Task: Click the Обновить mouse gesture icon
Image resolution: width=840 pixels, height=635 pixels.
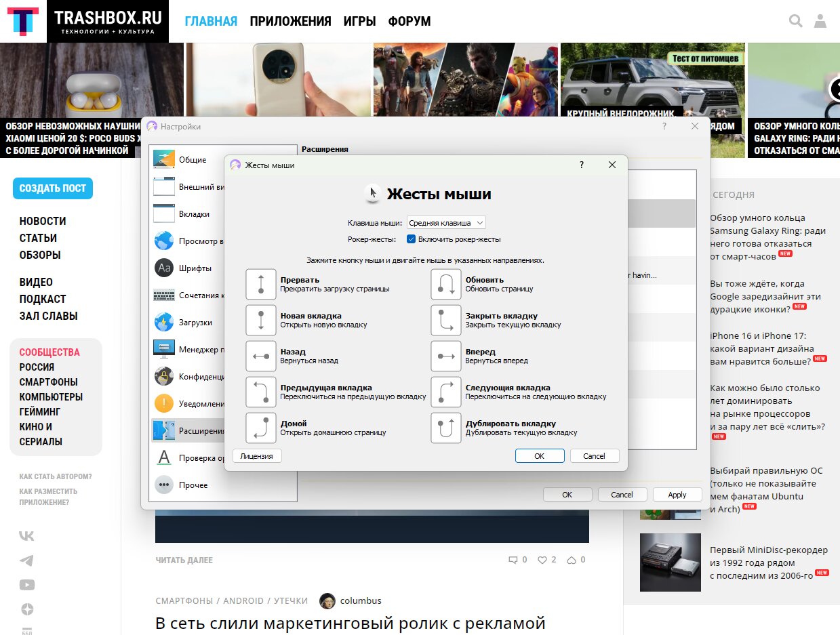Action: coord(446,284)
